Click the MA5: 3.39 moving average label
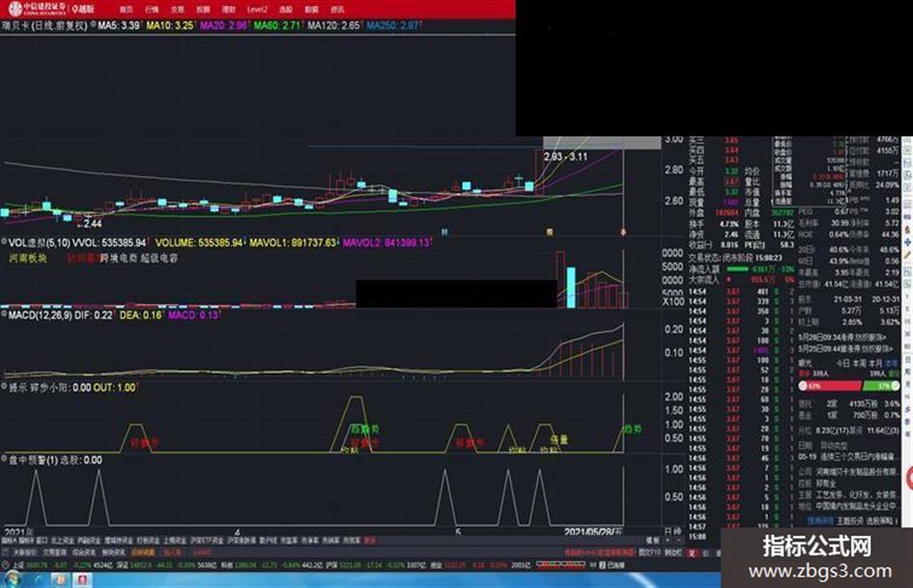Image resolution: width=913 pixels, height=588 pixels. (119, 26)
